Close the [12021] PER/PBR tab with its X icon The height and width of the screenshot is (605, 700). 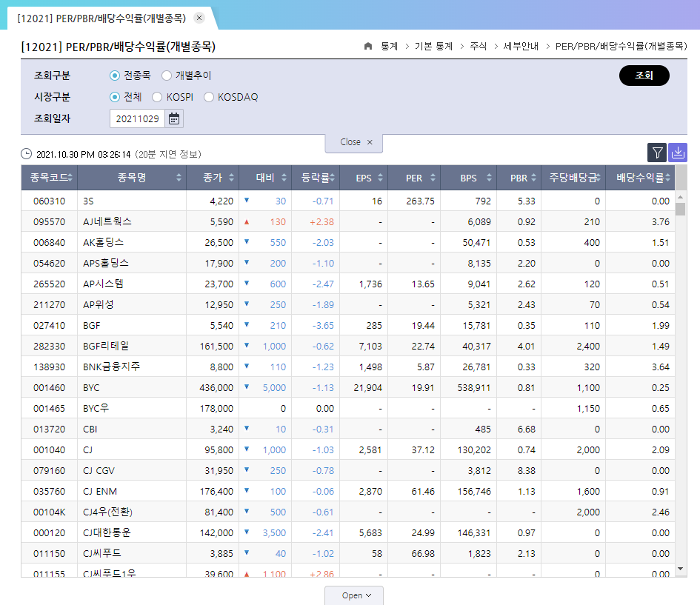tap(199, 18)
